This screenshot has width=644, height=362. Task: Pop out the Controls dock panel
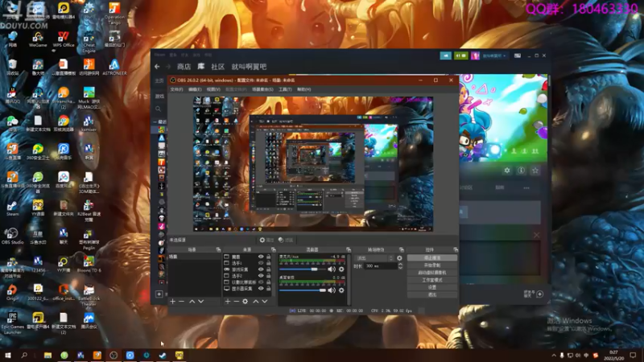pyautogui.click(x=456, y=249)
